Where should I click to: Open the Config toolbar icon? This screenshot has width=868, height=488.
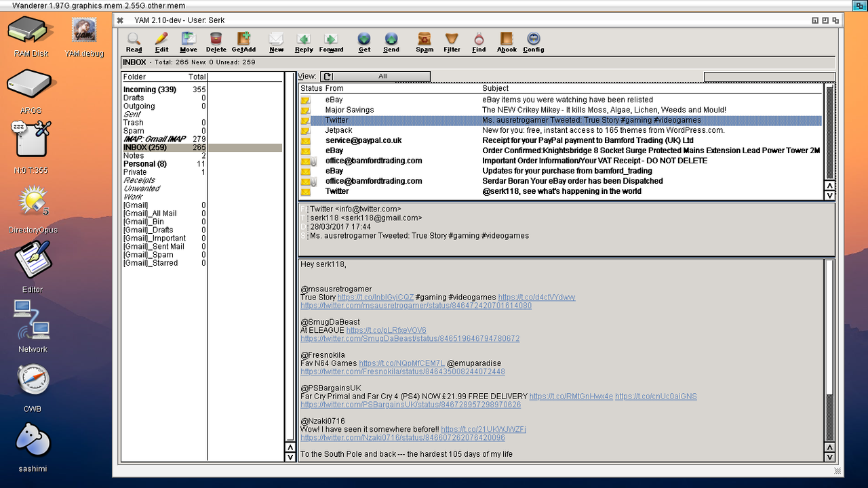point(534,42)
